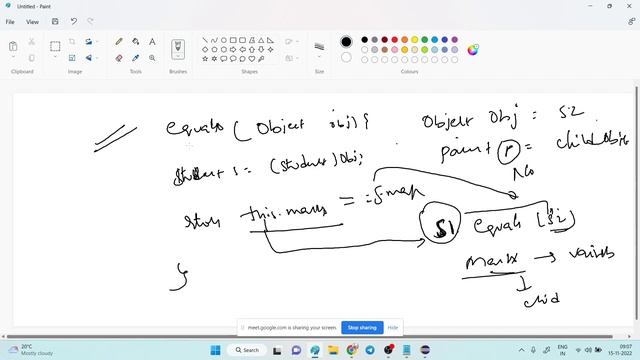Pick the orange colour swatch
Viewport: 640px width, 360px height.
click(404, 40)
